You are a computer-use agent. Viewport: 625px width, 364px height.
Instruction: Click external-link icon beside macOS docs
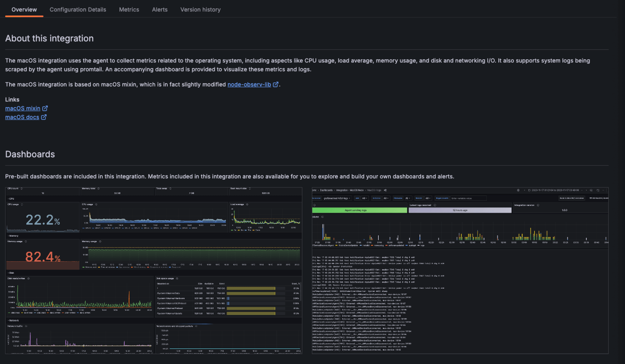[x=44, y=117]
